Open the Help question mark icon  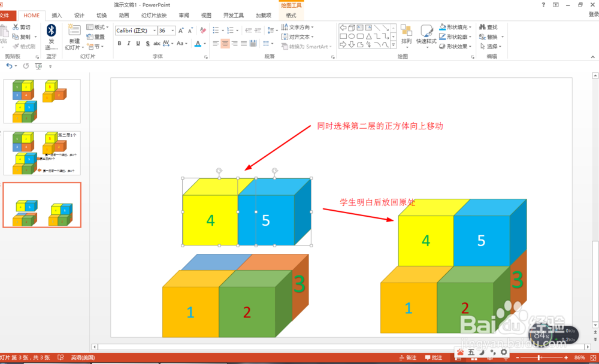[x=543, y=5]
